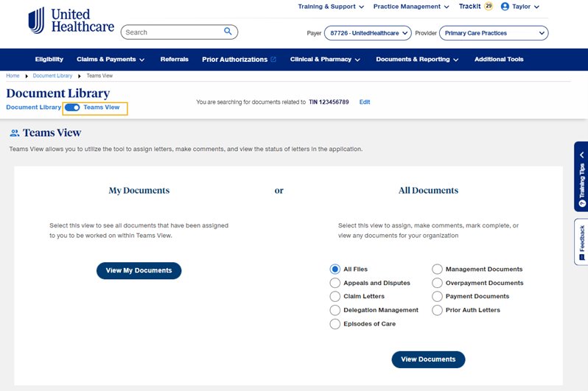Click the external link icon beside Prior Authorizations
Image resolution: width=588 pixels, height=391 pixels.
click(273, 59)
